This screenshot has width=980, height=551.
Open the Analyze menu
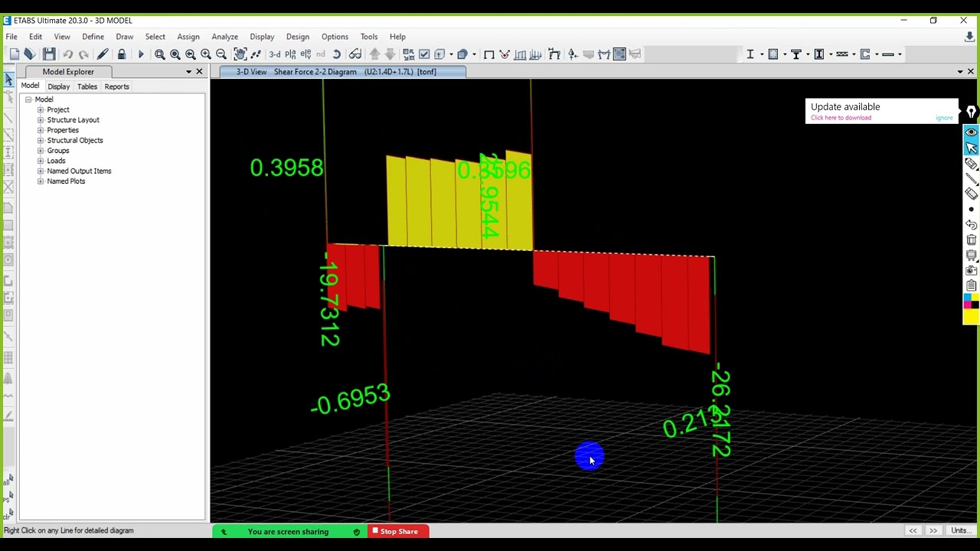coord(224,37)
